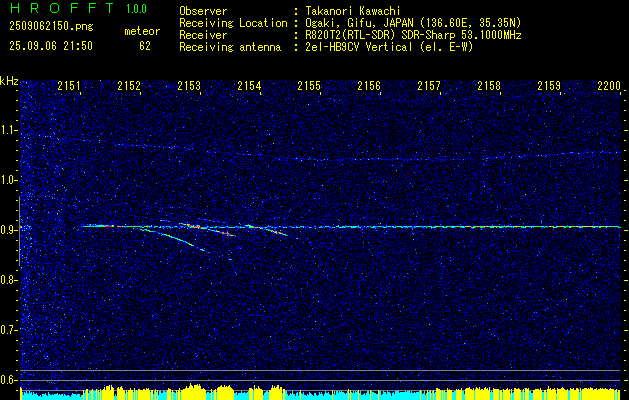Click the Observer label

coord(203,11)
